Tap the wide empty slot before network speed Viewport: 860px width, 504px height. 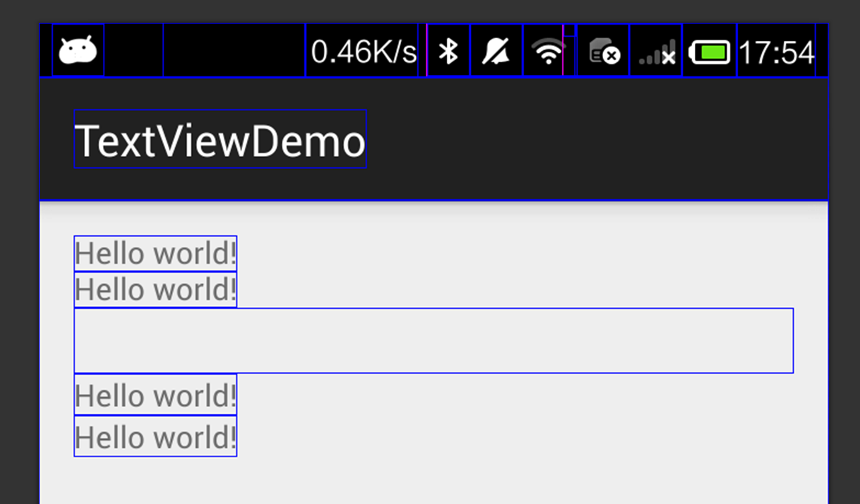234,51
